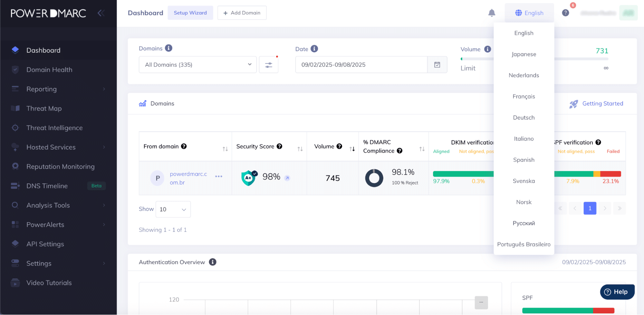Open the powerdmarc.com.br domain link
The height and width of the screenshot is (315, 644).
(x=188, y=178)
